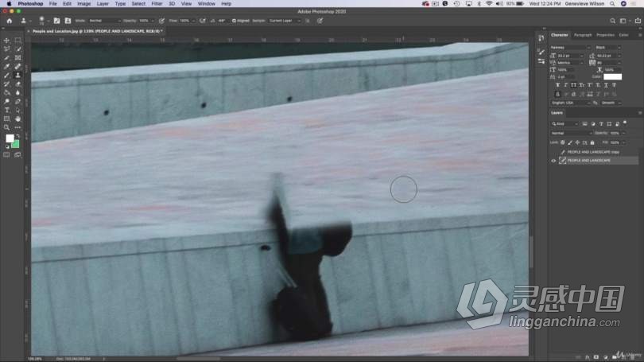The height and width of the screenshot is (362, 644).
Task: Toggle pressure for opacity button
Action: pos(162,21)
